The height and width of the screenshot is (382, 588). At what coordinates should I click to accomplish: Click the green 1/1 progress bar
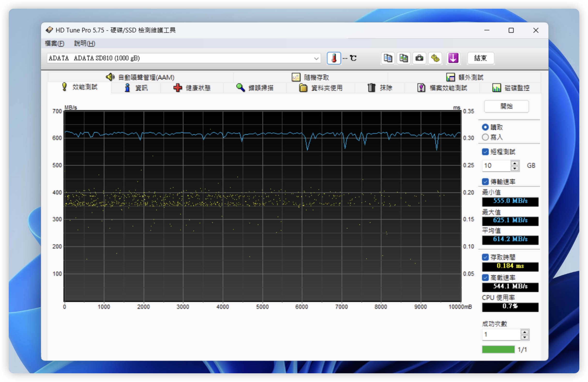(498, 349)
